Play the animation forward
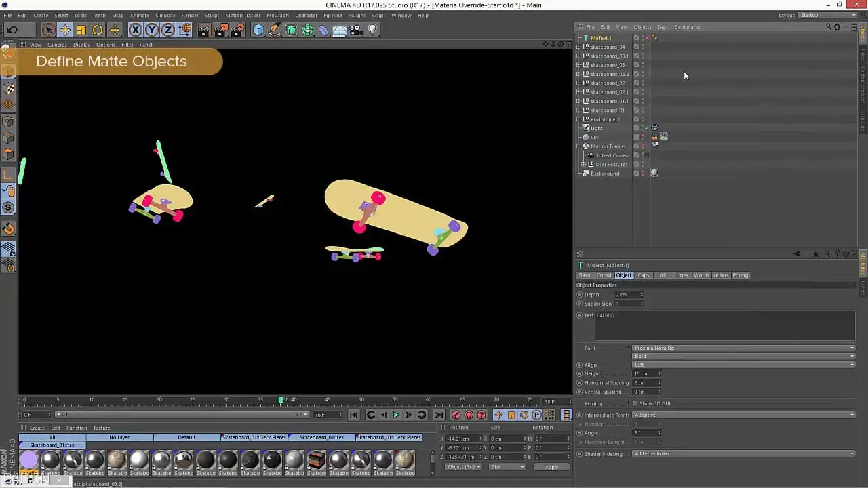The image size is (868, 488). [x=397, y=415]
